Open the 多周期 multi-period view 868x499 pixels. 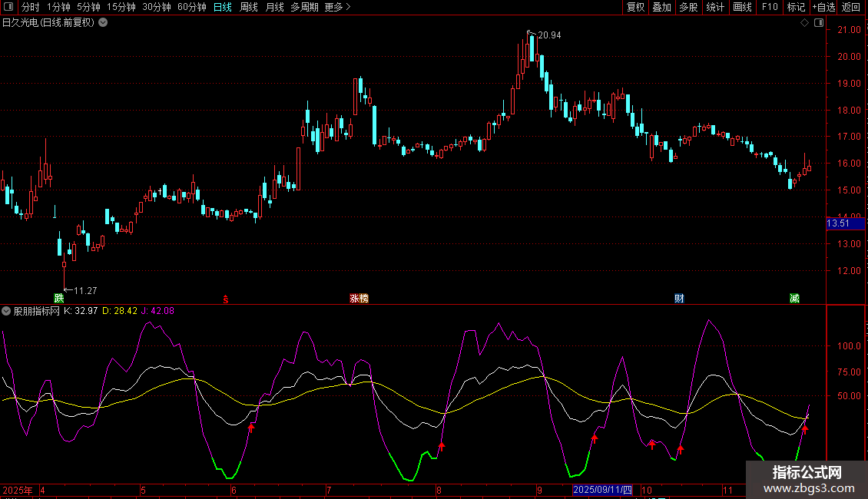point(304,7)
